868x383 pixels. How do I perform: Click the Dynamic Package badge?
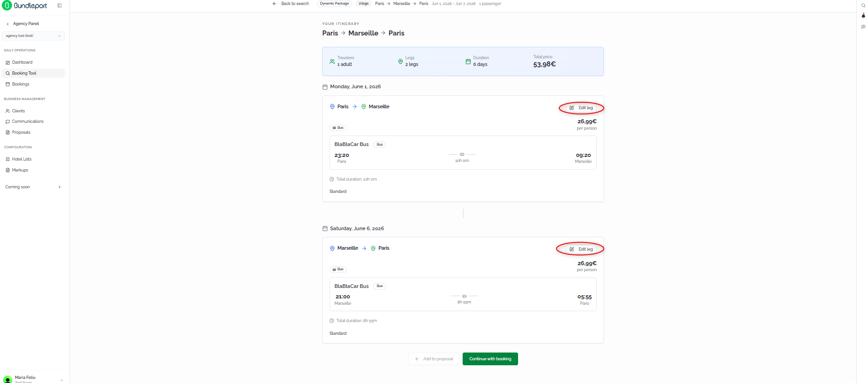point(334,4)
